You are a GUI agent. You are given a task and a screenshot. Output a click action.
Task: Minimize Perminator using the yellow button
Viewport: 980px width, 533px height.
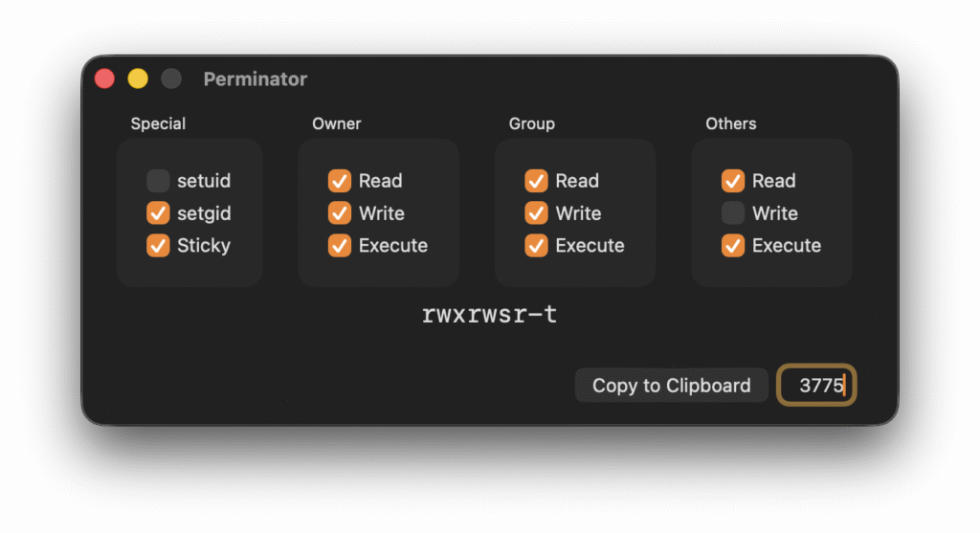pos(138,79)
